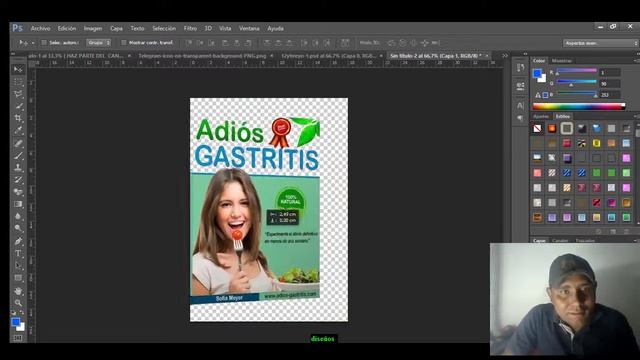This screenshot has width=640, height=360.
Task: Click the color spectrum ramp bar
Action: 579,107
